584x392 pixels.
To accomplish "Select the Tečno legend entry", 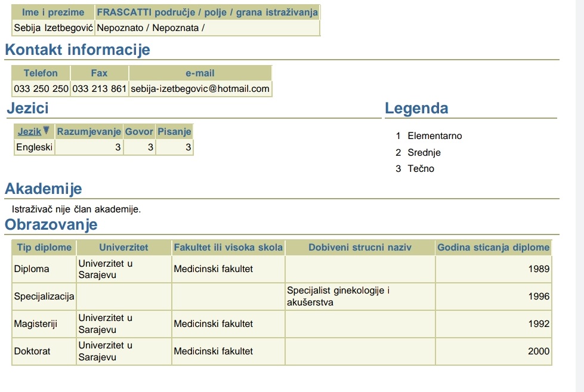I will pos(421,169).
